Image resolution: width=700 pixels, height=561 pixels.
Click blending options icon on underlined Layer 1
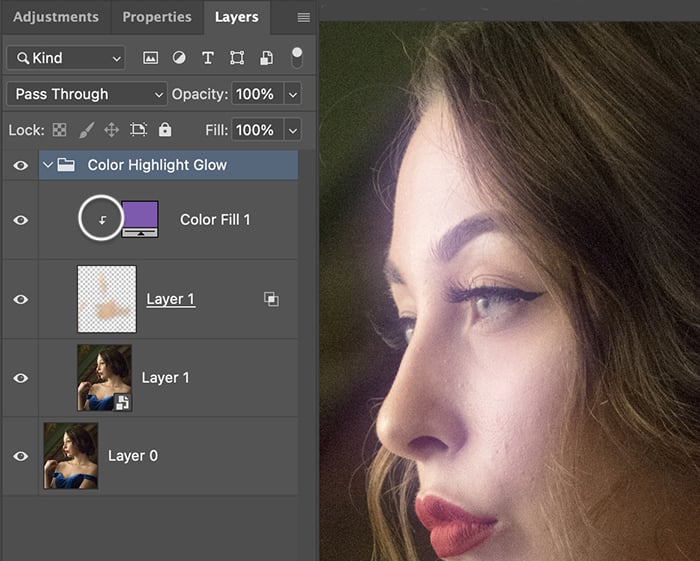coord(271,299)
